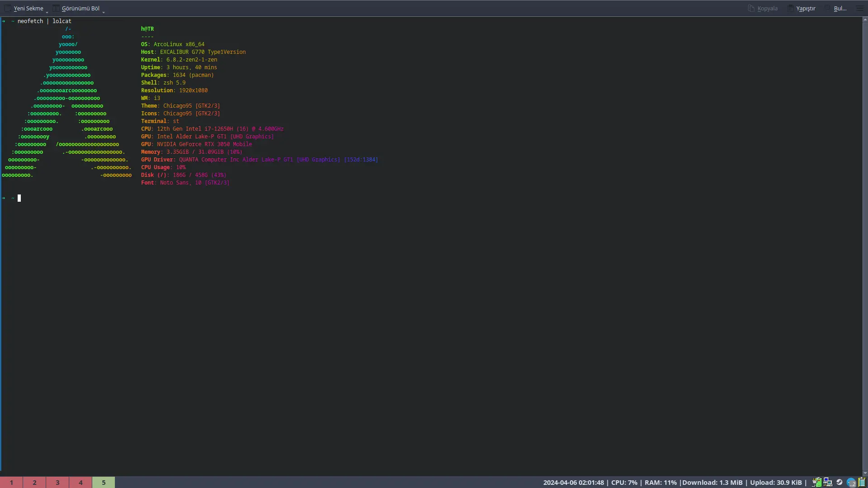Click the 'Packages: 1634 (pacman)' line
868x488 pixels.
(177, 75)
